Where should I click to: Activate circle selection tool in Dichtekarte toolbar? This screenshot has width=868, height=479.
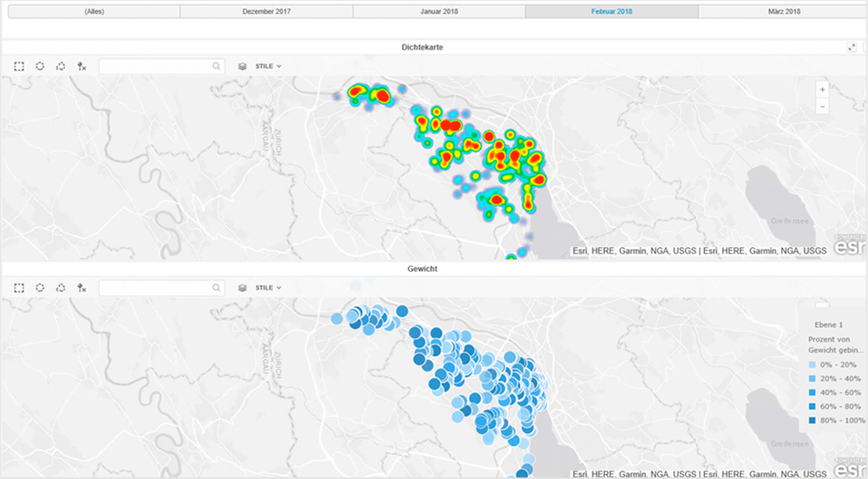coord(40,66)
